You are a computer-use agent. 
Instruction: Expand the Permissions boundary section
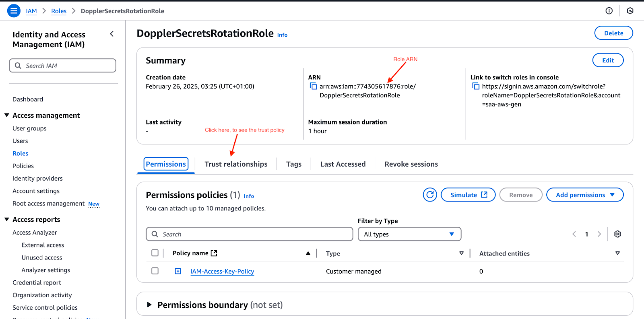click(149, 305)
